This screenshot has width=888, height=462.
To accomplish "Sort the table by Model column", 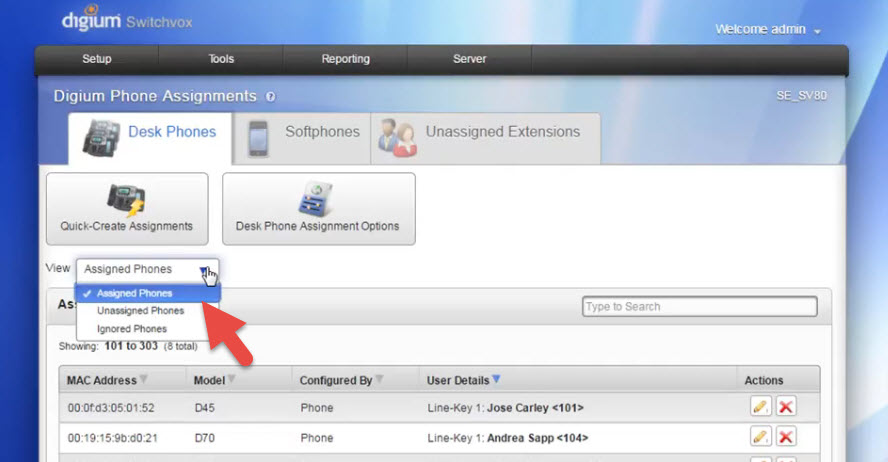I will 209,380.
